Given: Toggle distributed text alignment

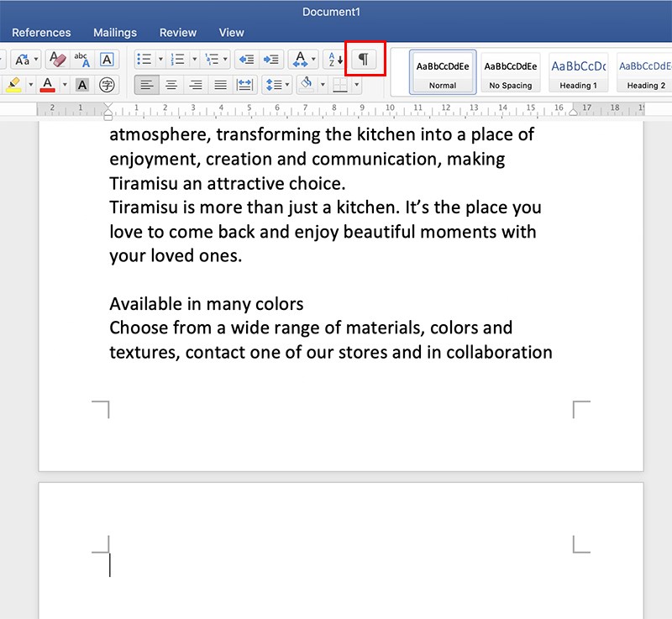Looking at the screenshot, I should pos(244,85).
